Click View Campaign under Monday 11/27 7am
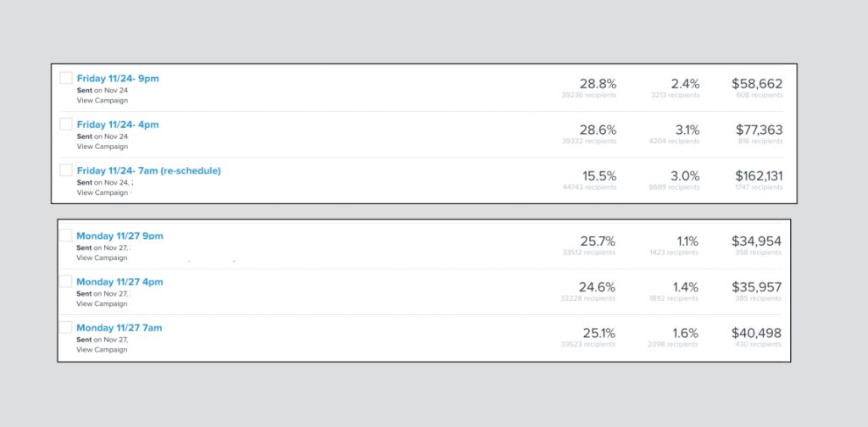 102,349
